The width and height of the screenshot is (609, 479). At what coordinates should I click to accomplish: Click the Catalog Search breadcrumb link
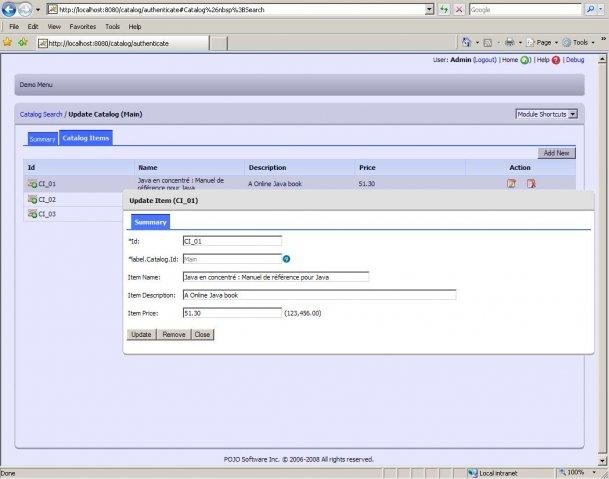point(41,114)
